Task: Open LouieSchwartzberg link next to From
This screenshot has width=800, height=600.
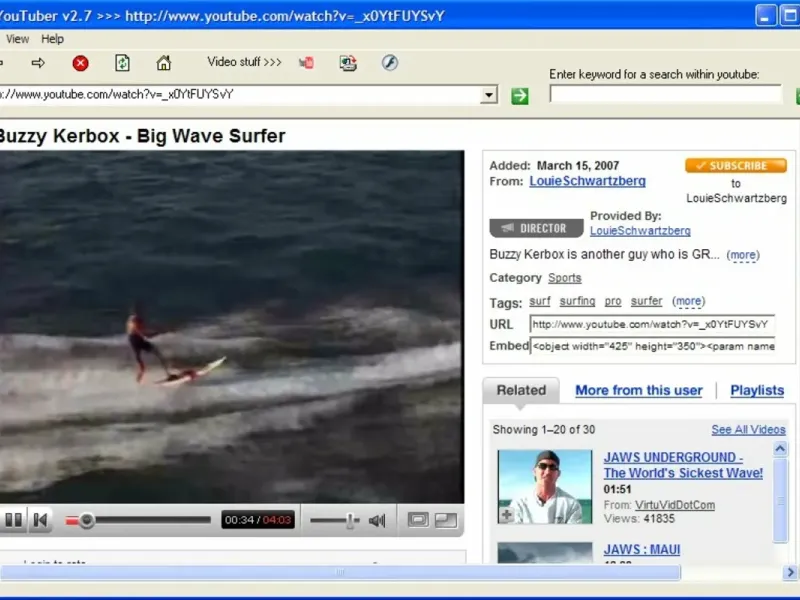Action: tap(587, 181)
